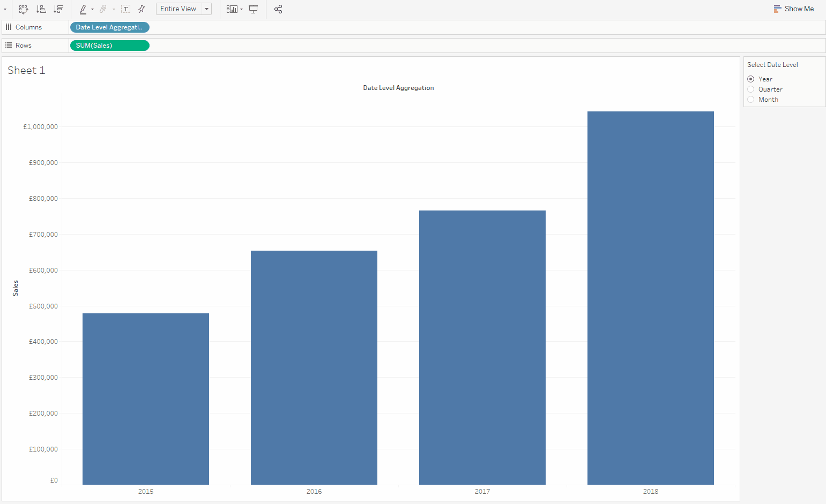Click the £400,000 axis tick label

tap(43, 342)
